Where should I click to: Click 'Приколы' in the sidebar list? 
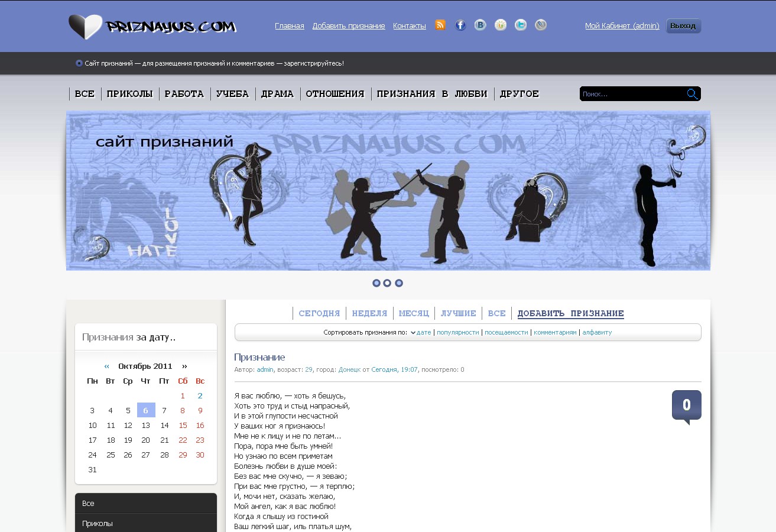(x=146, y=524)
